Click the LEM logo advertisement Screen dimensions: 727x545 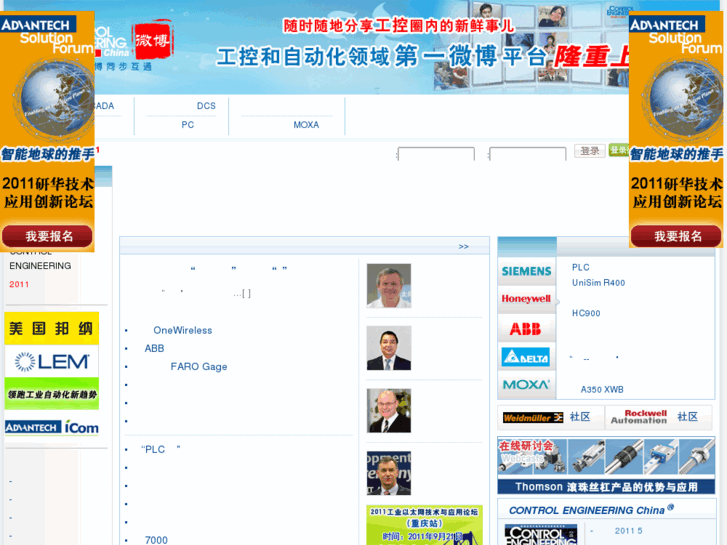pyautogui.click(x=51, y=361)
